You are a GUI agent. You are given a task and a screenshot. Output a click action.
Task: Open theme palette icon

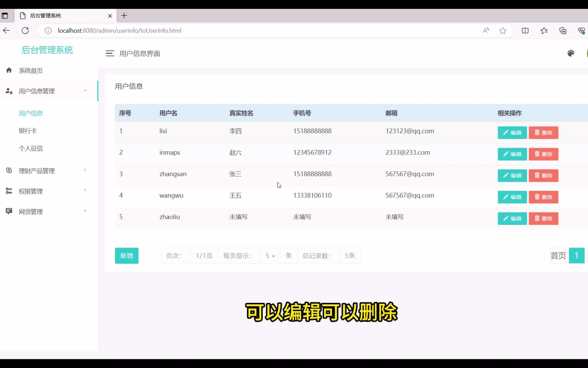571,53
